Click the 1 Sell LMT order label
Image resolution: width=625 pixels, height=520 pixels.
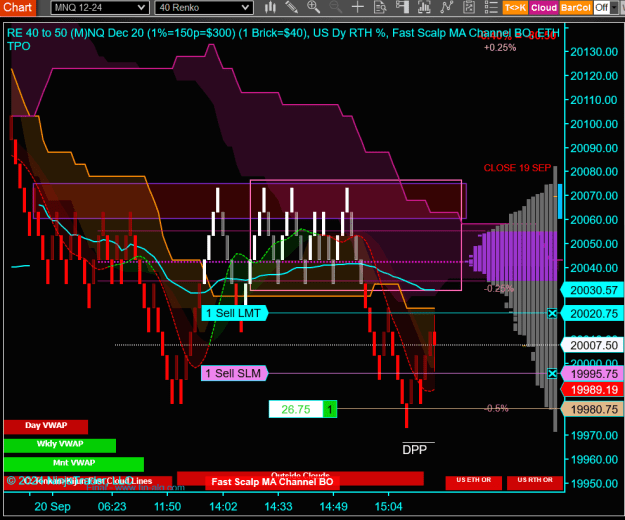click(235, 313)
